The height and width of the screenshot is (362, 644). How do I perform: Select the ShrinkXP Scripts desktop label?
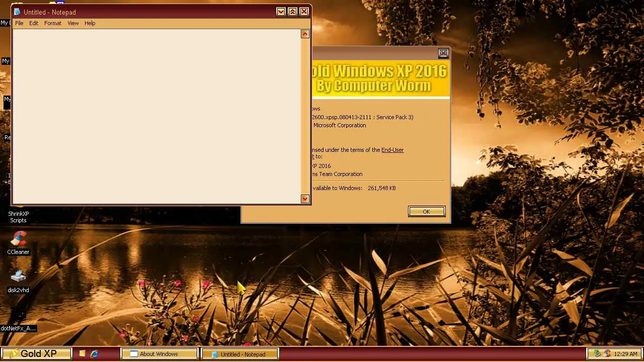[18, 217]
